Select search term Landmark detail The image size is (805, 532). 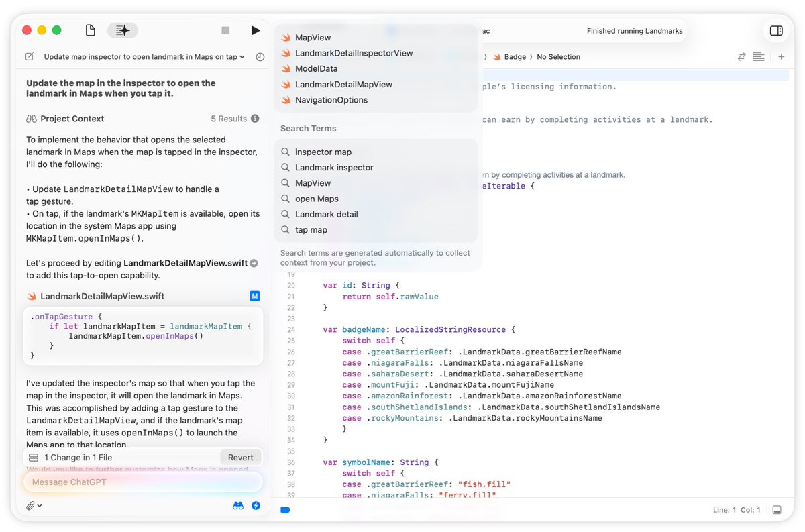pos(326,214)
